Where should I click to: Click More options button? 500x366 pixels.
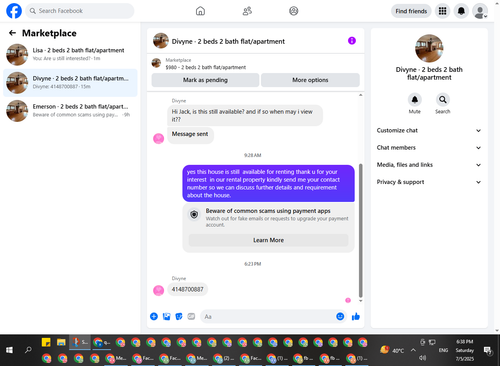tap(310, 80)
